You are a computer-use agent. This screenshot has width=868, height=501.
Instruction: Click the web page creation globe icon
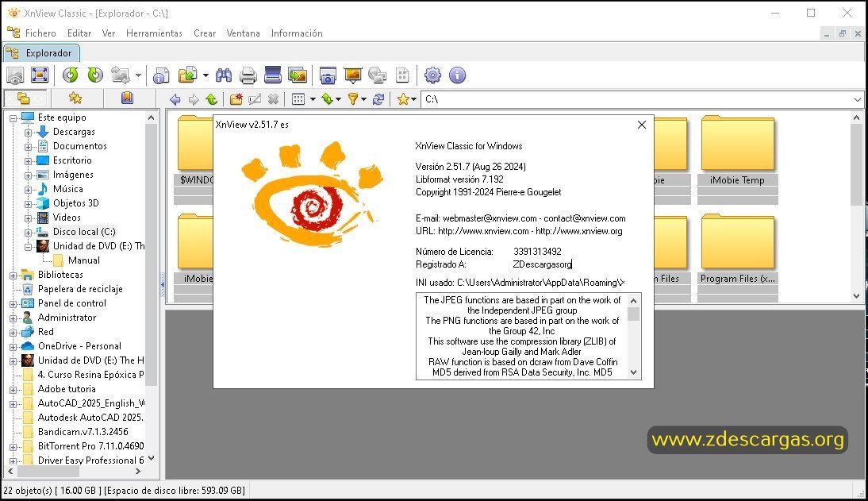(x=377, y=75)
